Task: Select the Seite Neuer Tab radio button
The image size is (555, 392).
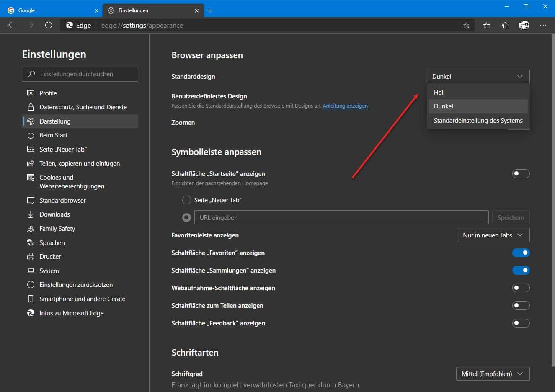Action: point(186,200)
